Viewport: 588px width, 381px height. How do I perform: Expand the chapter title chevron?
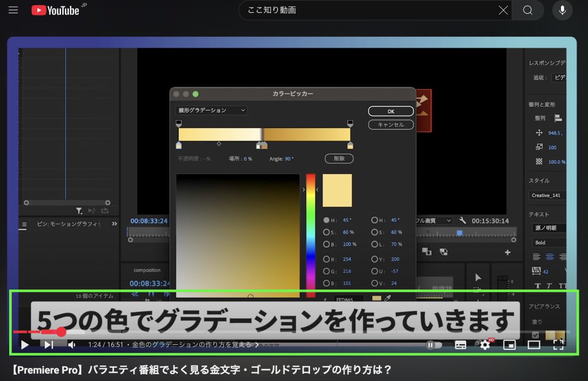[257, 345]
